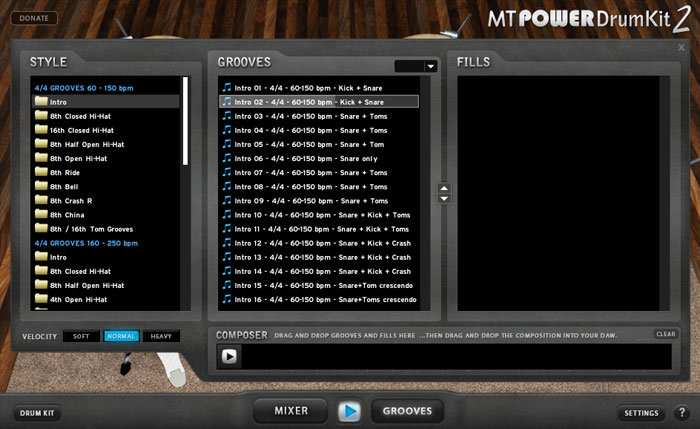Click the up arrow between Grooves and Fills
The image size is (700, 429).
pos(444,188)
